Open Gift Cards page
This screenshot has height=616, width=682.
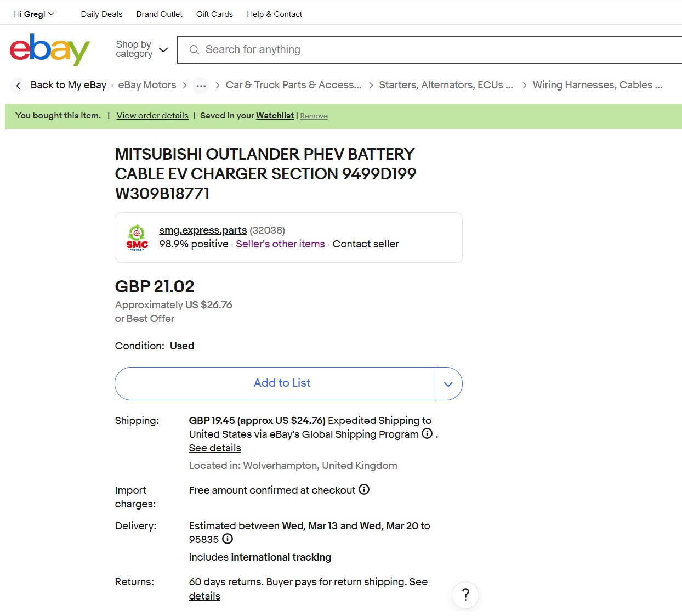(214, 14)
